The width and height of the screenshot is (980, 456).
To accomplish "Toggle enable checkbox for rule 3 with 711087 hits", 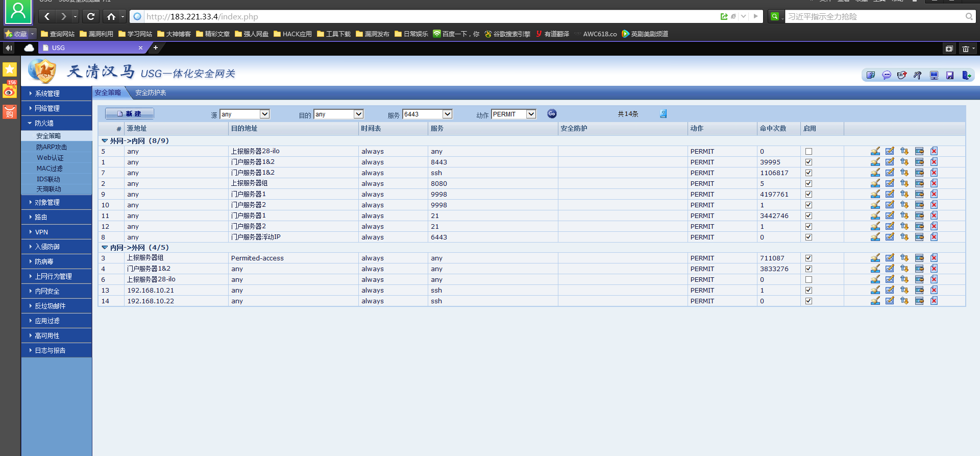I will 808,258.
